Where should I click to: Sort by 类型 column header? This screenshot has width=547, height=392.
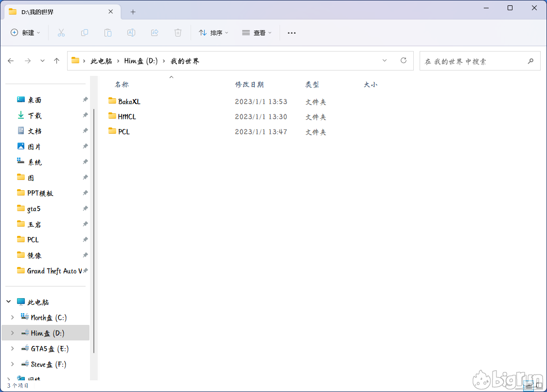click(312, 85)
